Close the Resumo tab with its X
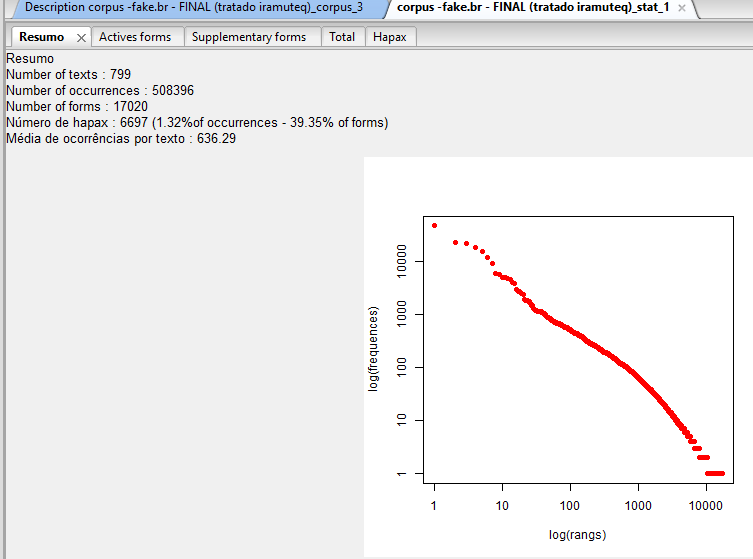The image size is (753, 559). point(81,38)
